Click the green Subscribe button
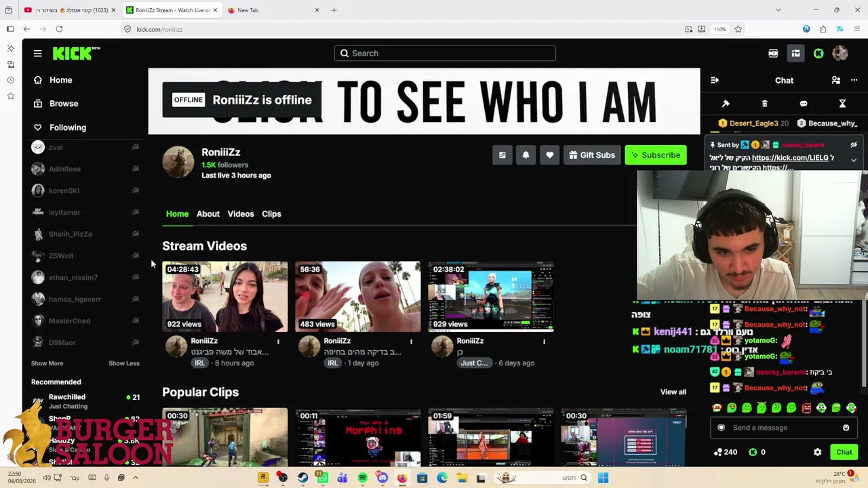The height and width of the screenshot is (488, 868). click(656, 155)
